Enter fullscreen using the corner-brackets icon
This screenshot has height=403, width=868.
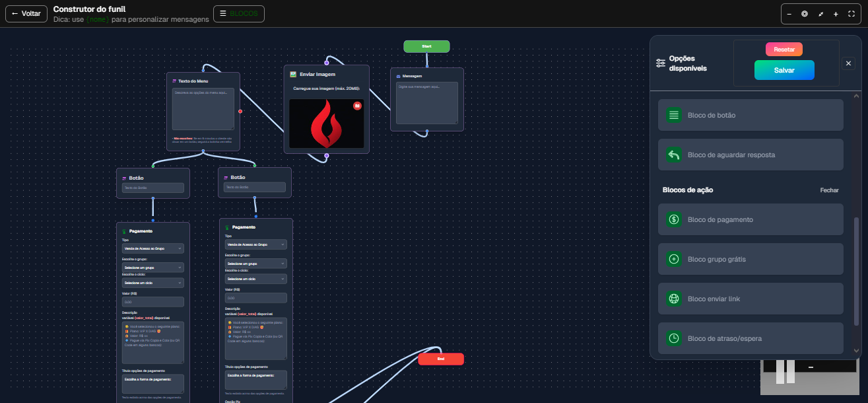click(x=851, y=14)
